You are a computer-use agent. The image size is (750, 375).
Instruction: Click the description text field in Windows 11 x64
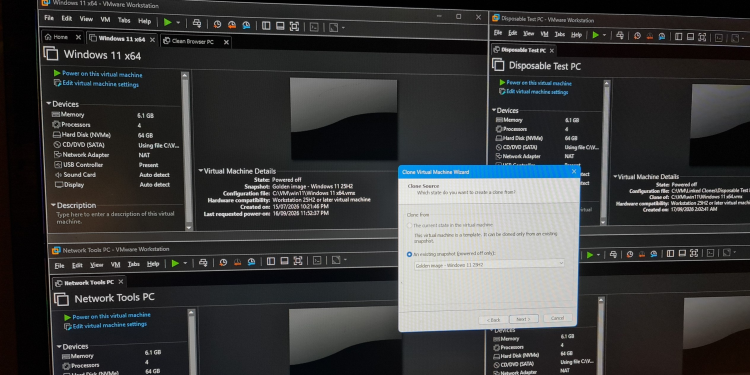[x=115, y=218]
